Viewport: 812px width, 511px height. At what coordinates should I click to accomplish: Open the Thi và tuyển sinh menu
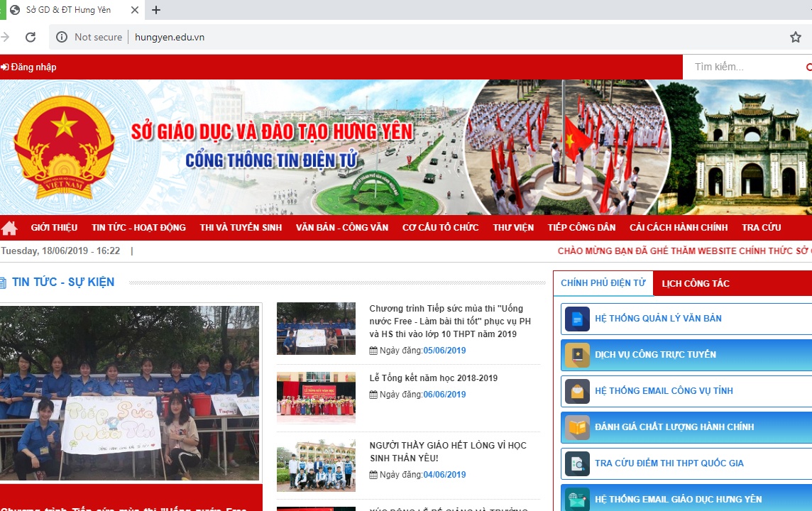(241, 228)
